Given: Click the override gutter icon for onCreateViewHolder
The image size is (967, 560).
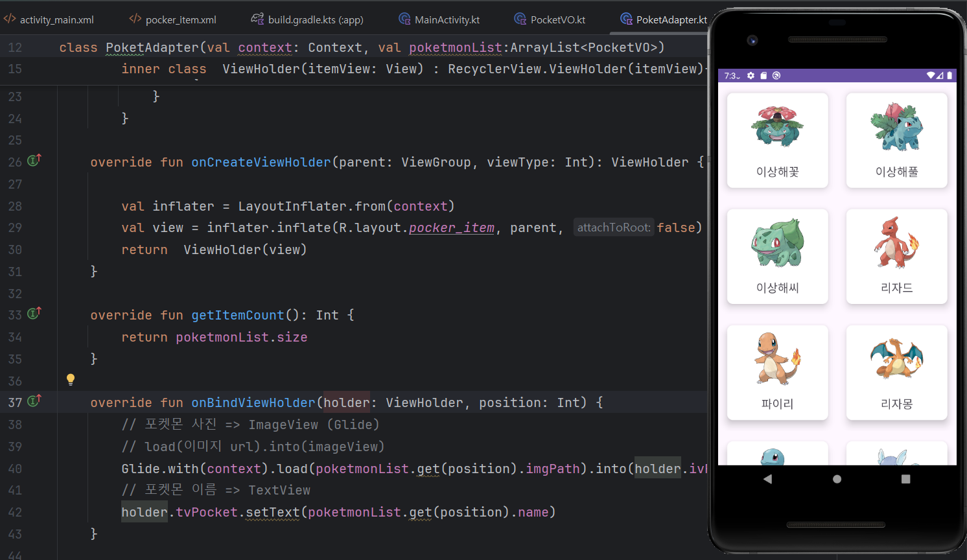Looking at the screenshot, I should 34,160.
